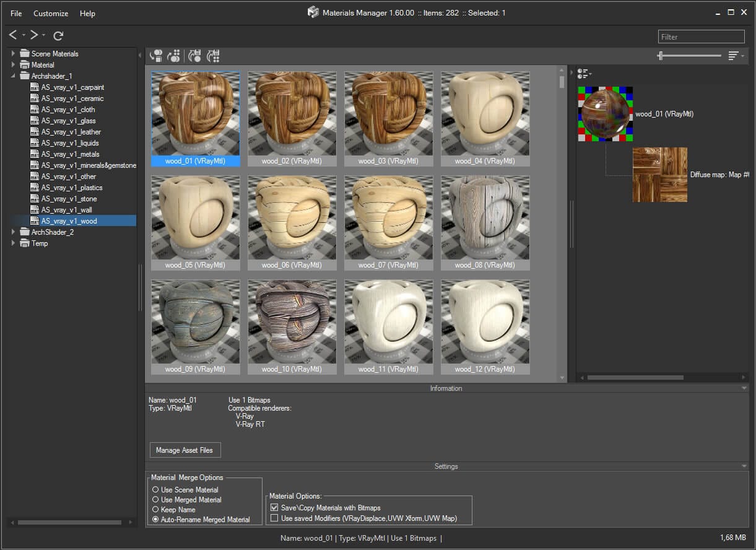The height and width of the screenshot is (550, 756).
Task: Select AS_vray_v1_stone in the tree
Action: pos(69,199)
